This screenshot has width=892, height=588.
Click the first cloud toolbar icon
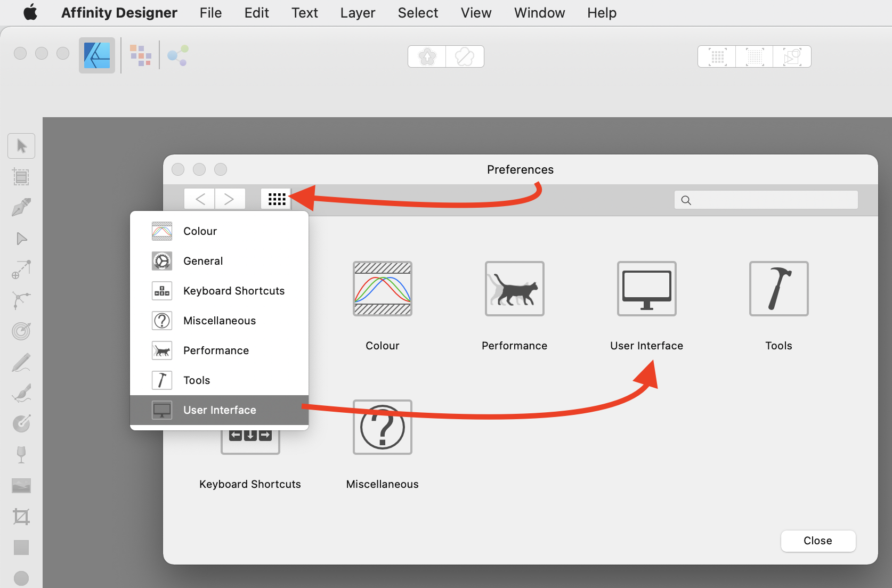pyautogui.click(x=427, y=56)
